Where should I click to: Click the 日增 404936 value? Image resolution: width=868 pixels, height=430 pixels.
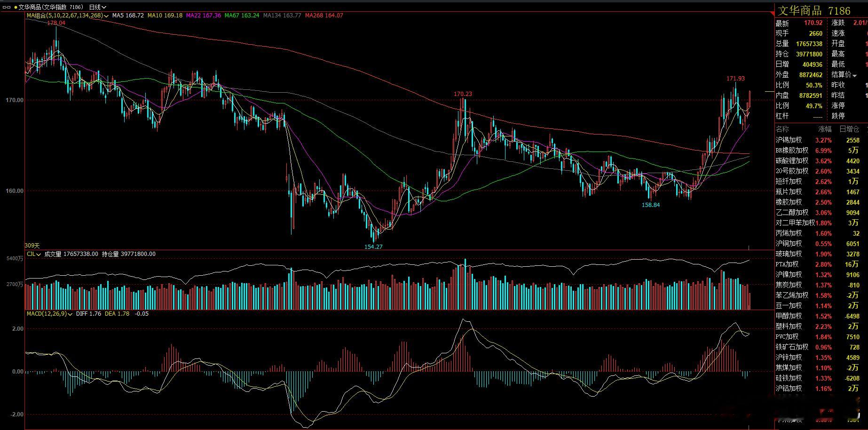(x=813, y=64)
